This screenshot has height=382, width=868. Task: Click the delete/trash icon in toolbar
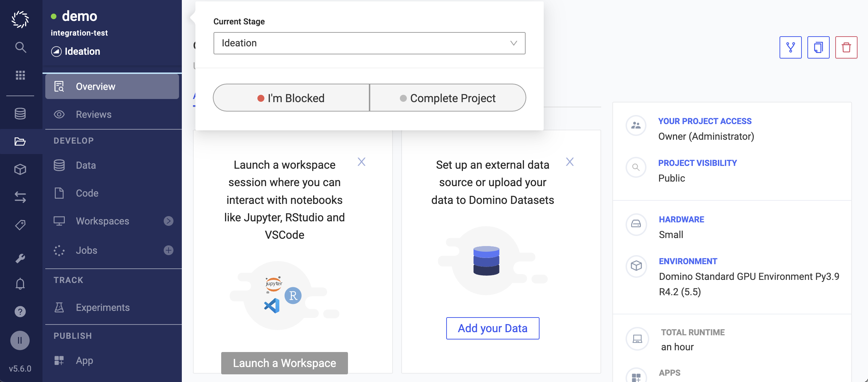(846, 47)
